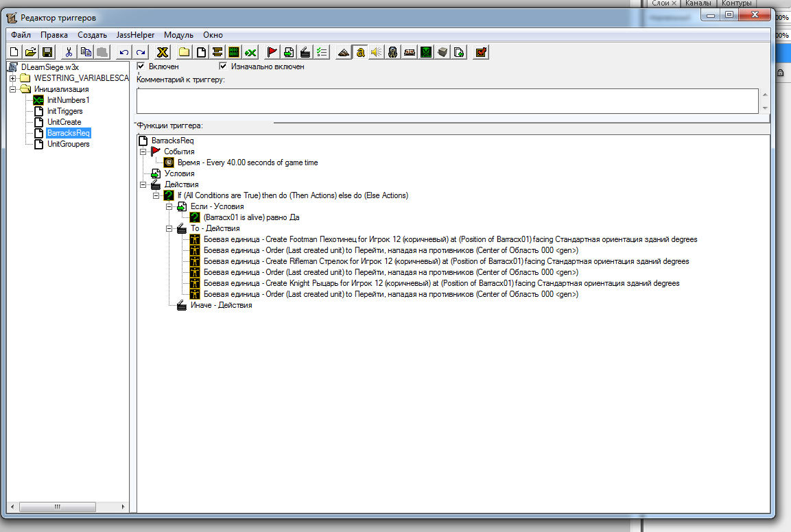The width and height of the screenshot is (791, 532).
Task: Collapse the События section
Action: point(143,152)
